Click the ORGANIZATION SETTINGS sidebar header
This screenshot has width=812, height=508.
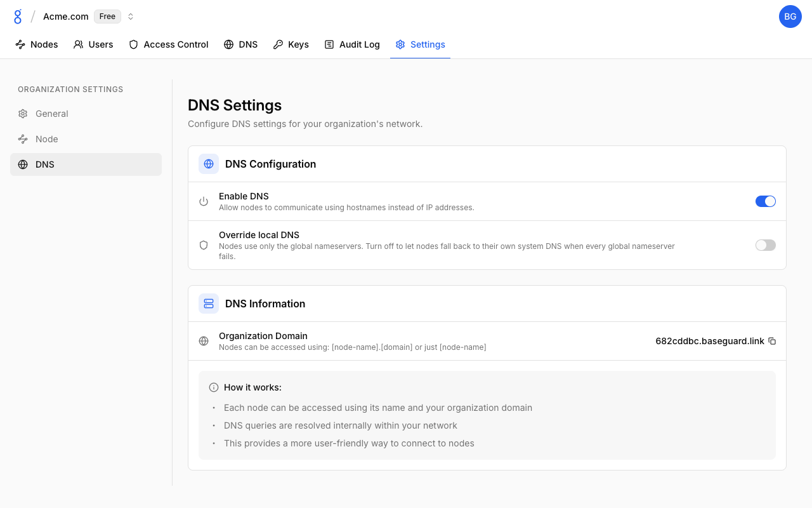pos(70,90)
